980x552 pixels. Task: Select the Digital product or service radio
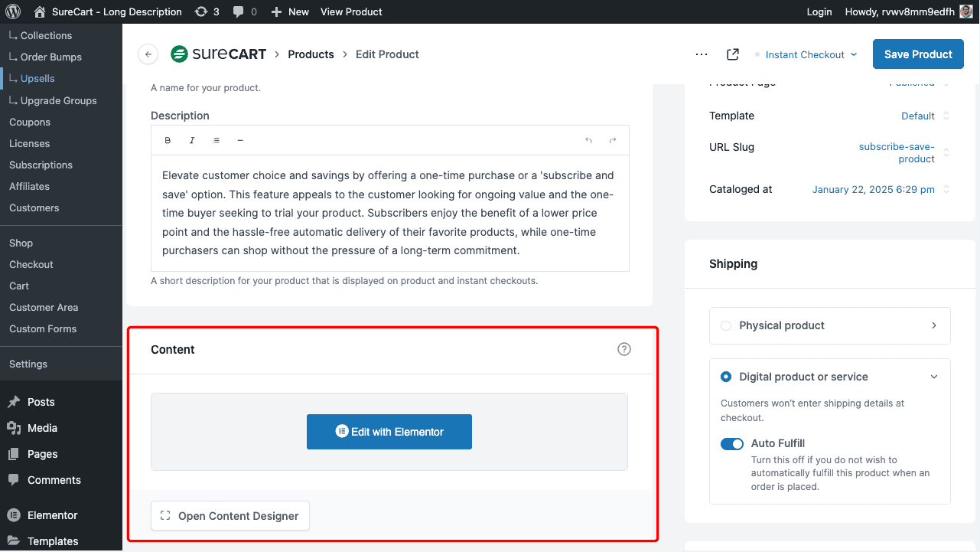[725, 377]
